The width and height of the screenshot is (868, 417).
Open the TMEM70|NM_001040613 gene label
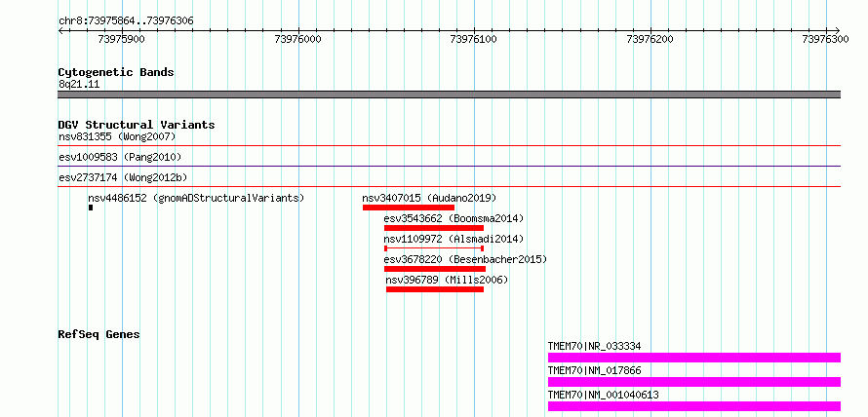[604, 395]
